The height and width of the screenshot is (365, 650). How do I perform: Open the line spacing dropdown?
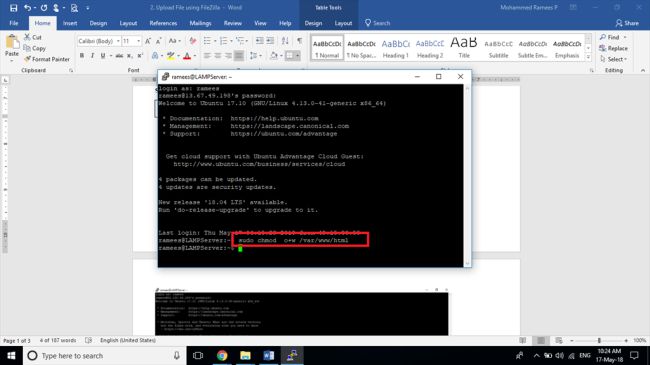pos(255,56)
